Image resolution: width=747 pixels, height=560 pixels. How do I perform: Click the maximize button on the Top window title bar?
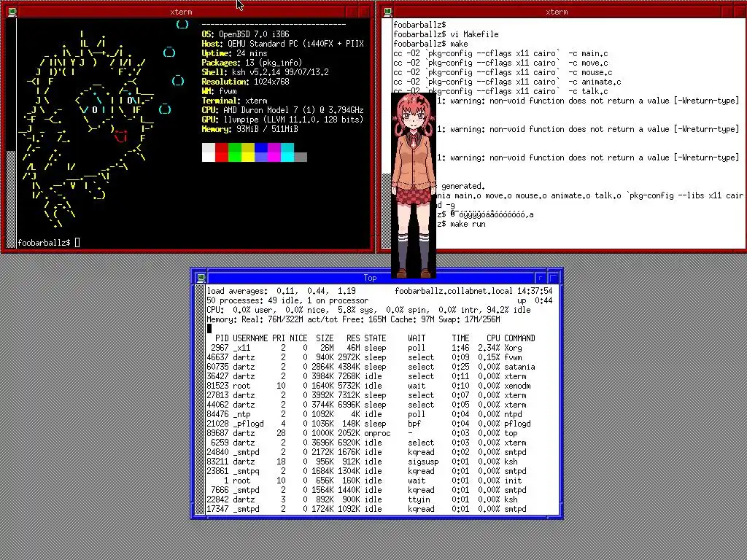click(x=553, y=278)
